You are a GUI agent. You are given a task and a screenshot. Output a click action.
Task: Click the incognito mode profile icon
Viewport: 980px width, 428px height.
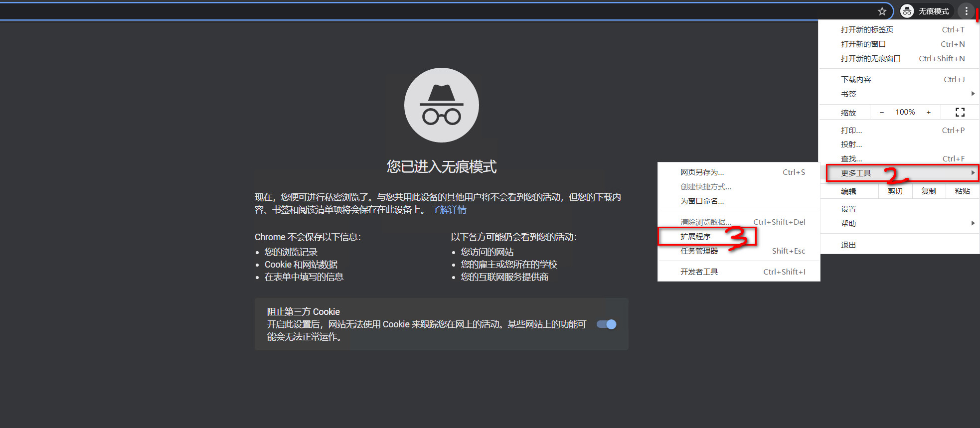click(x=907, y=11)
